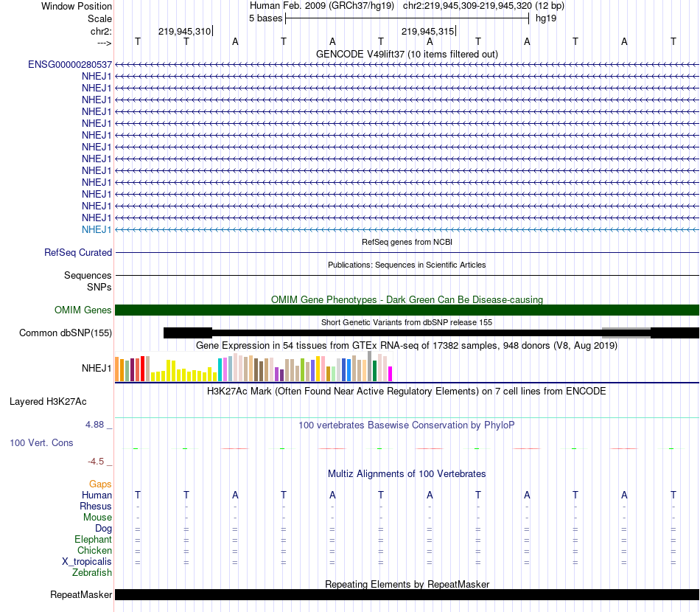Click the Dog species label
700x612 pixels.
pyautogui.click(x=103, y=529)
